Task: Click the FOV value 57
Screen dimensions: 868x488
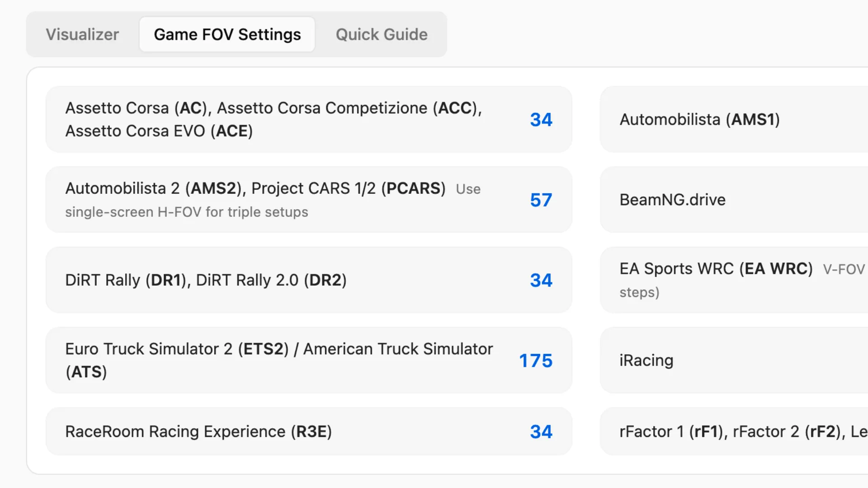Action: 541,200
